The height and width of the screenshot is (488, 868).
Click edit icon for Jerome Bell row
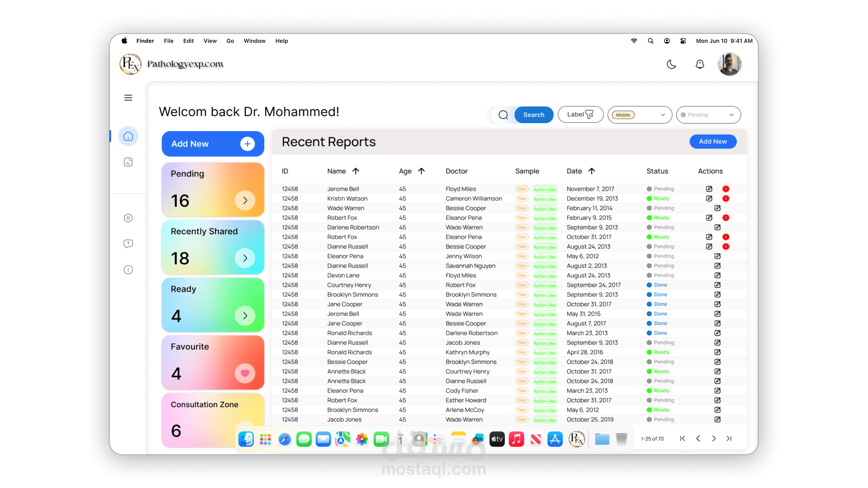tap(709, 189)
